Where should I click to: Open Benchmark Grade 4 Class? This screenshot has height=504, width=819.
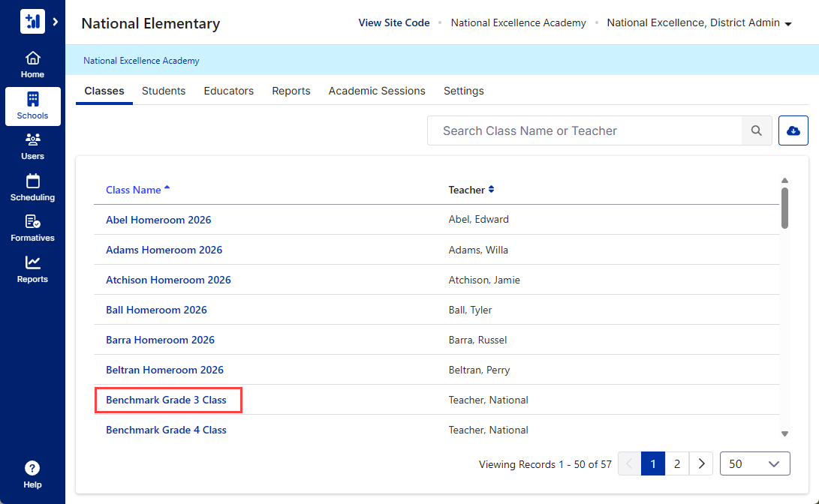coord(166,430)
